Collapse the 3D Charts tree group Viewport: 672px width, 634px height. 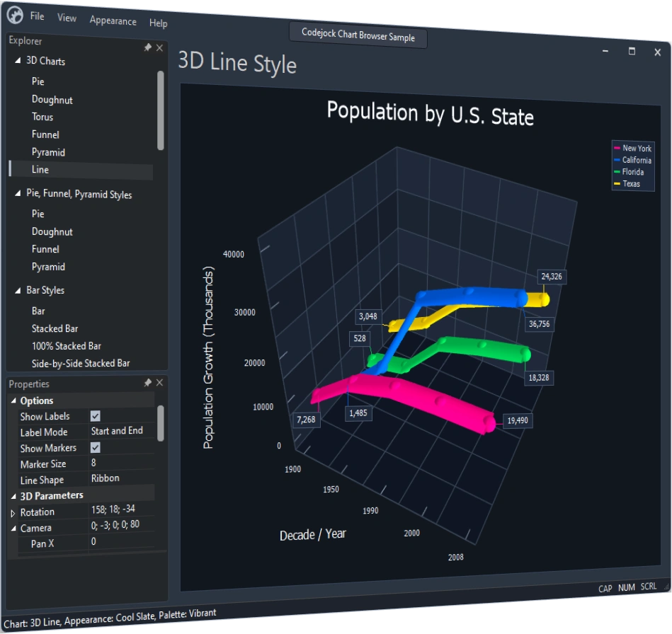[18, 60]
